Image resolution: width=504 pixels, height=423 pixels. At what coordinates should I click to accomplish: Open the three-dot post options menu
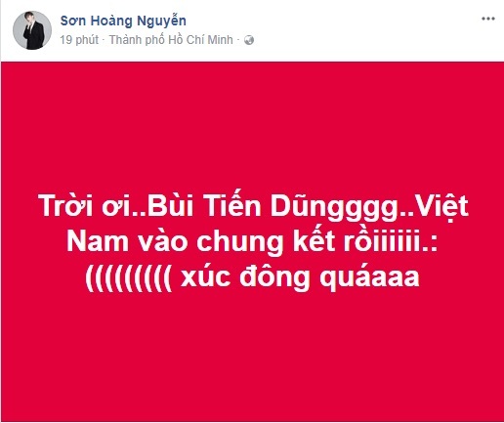click(488, 19)
